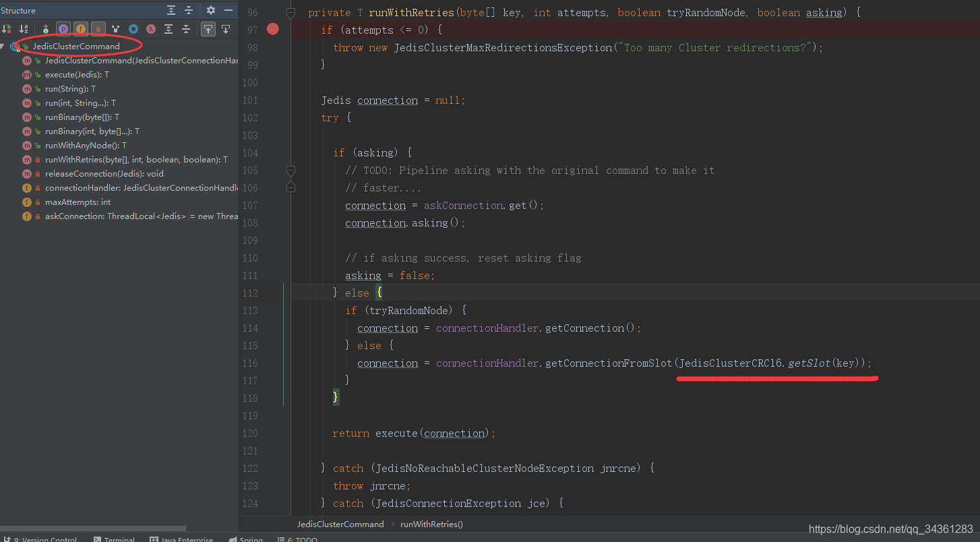Select connectionHandler field in Structure tree
980x542 pixels.
point(142,188)
